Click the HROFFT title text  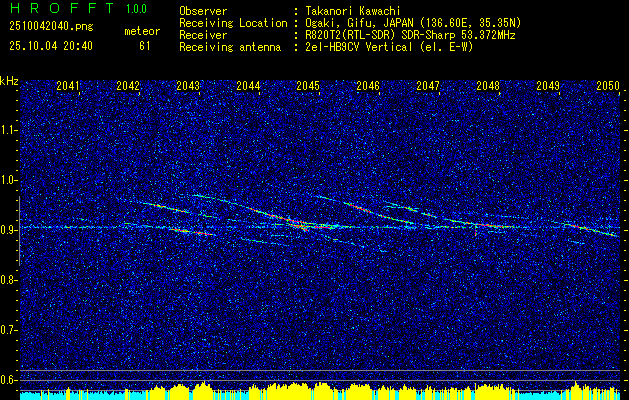[x=62, y=8]
